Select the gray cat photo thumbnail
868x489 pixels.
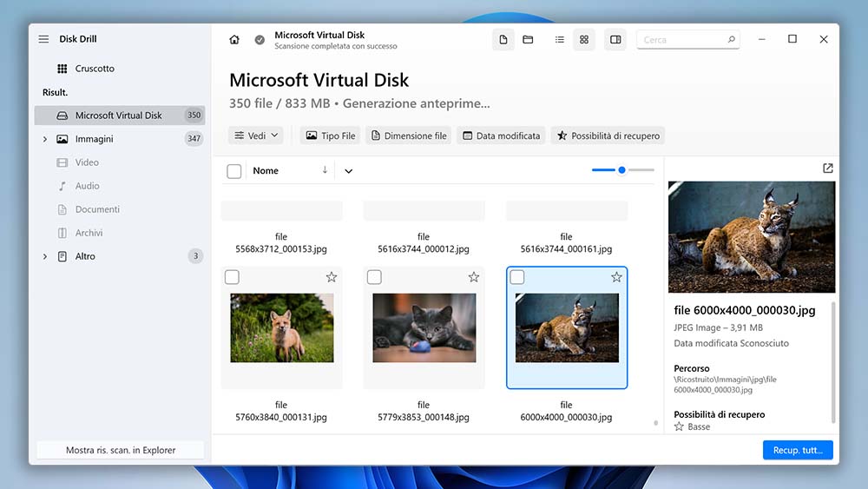(x=424, y=327)
